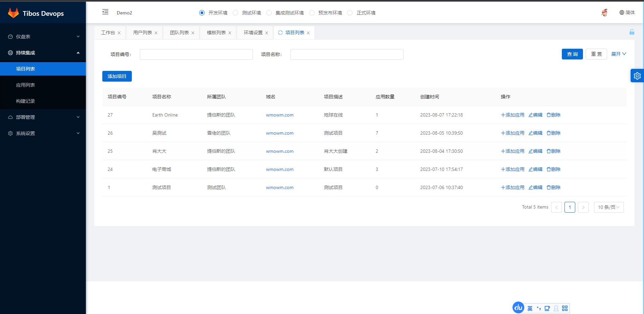
Task: Click the Tibos Devops fox logo
Action: 13,13
